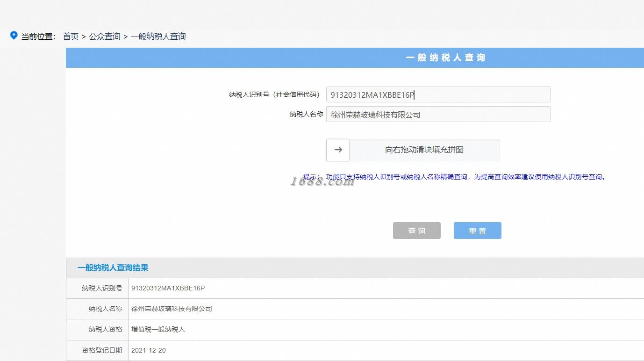Select result value 91320312MA1XBBE16P in table
This screenshot has width=644, height=361.
[x=168, y=288]
